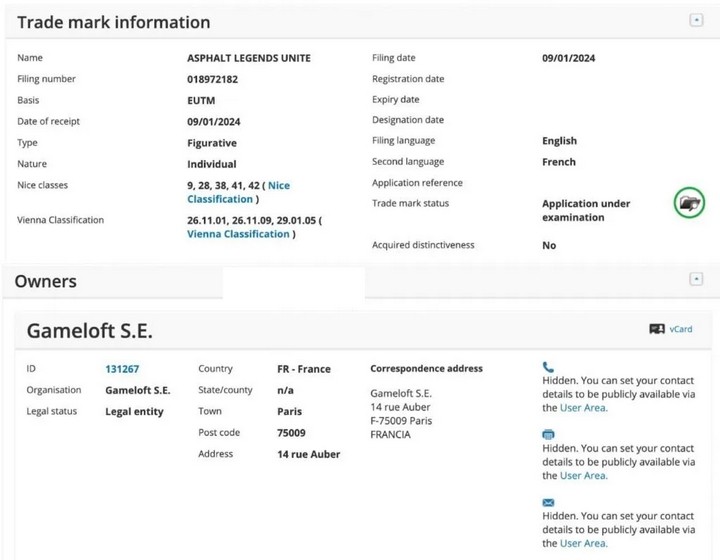
Task: Click the 14 rue Auber address value
Action: [308, 454]
